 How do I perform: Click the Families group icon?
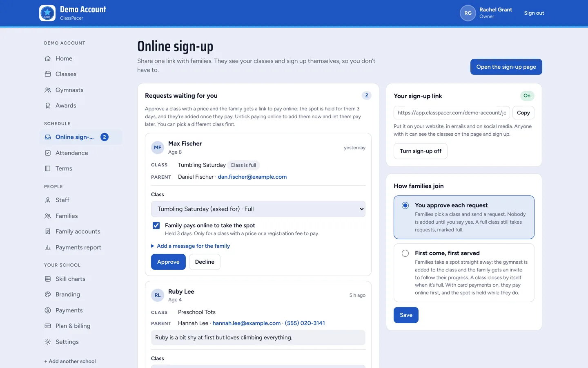coord(48,216)
